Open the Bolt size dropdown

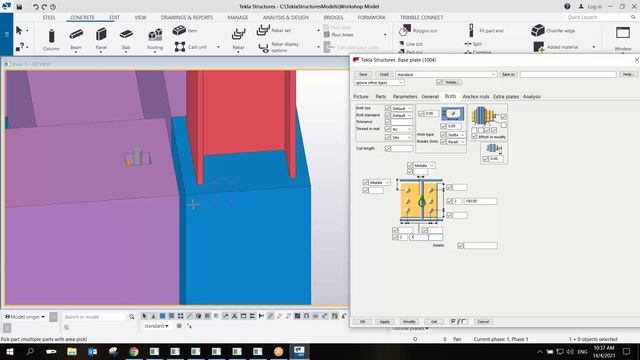pos(402,108)
